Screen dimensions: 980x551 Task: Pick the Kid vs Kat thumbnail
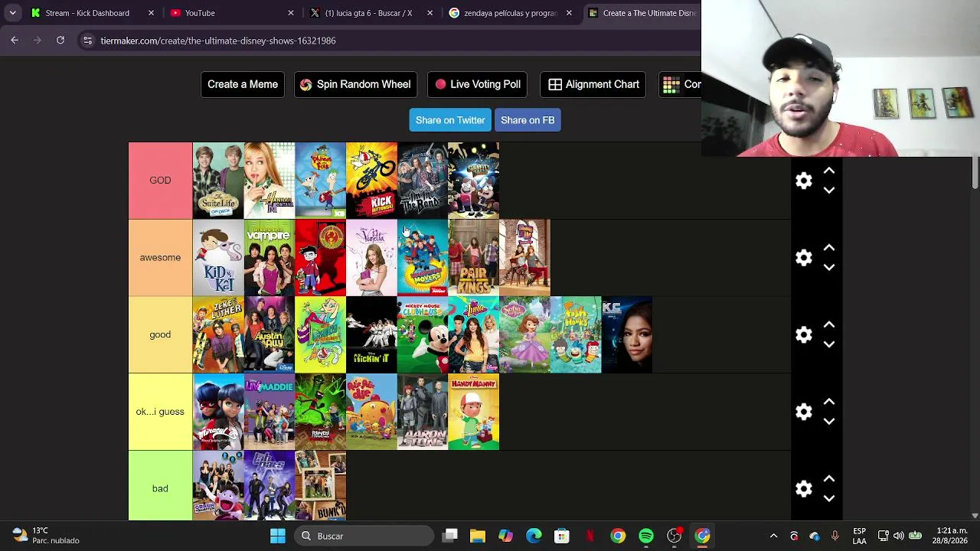pyautogui.click(x=218, y=258)
